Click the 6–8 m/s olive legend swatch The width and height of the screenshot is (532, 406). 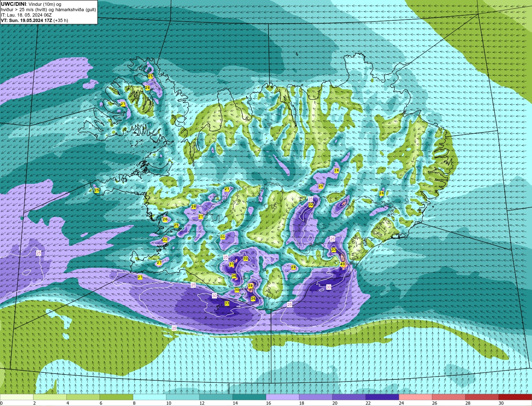116,397
